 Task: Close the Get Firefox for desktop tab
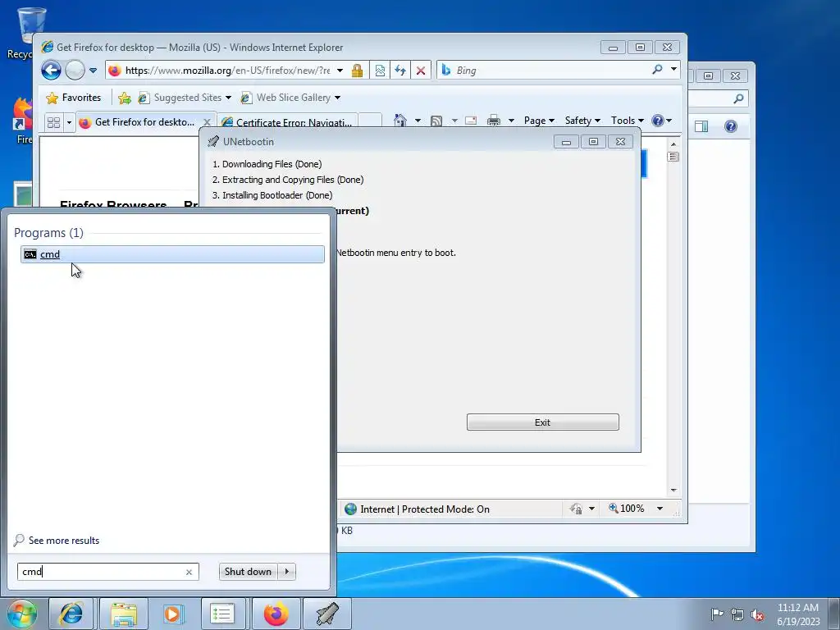click(207, 123)
